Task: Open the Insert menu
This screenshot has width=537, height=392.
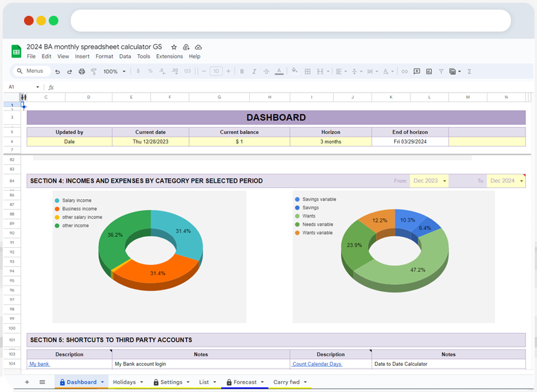Action: (x=82, y=56)
